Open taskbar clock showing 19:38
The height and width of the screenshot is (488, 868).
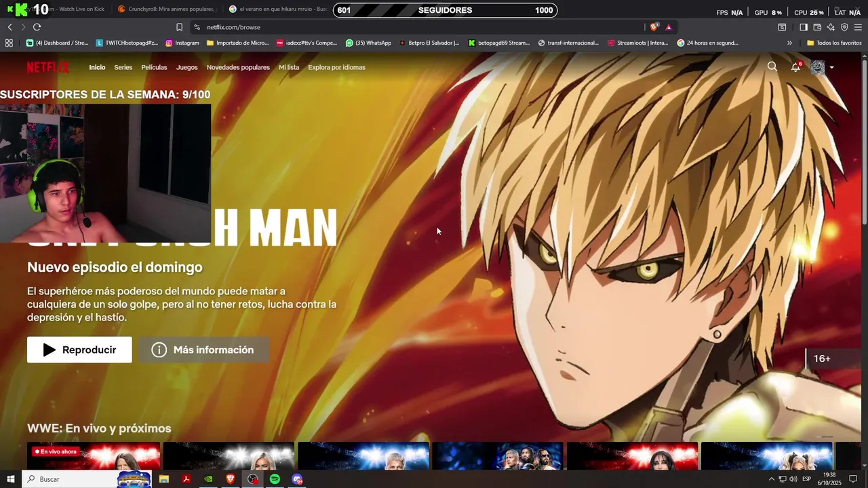(829, 479)
